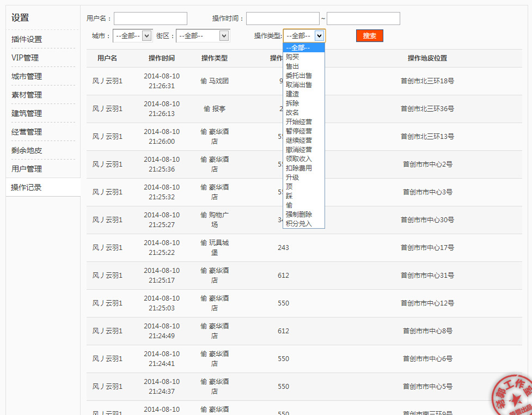Click the 操作地皮位置 column header
Viewport: 532px width, 415px height.
[427, 58]
